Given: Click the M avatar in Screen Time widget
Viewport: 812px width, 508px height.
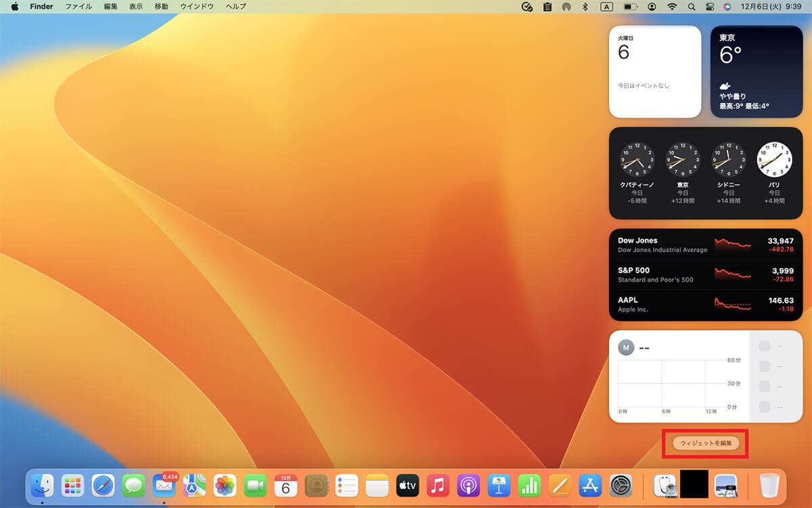Looking at the screenshot, I should pos(626,347).
